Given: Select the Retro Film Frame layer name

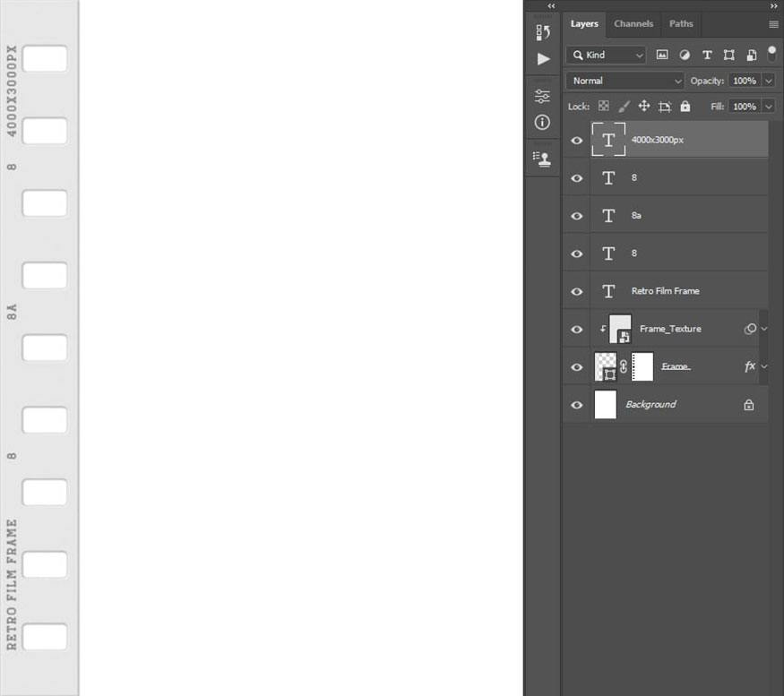Looking at the screenshot, I should [x=665, y=291].
